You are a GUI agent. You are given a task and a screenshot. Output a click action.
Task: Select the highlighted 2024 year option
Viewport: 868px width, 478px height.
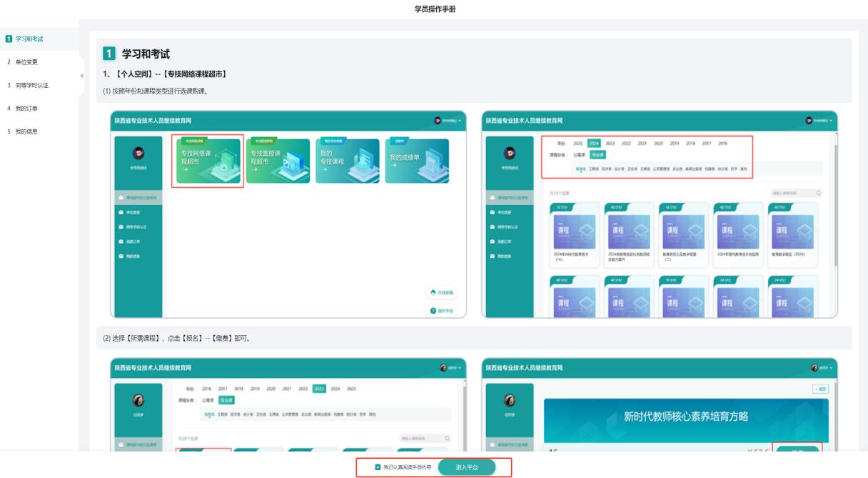594,144
